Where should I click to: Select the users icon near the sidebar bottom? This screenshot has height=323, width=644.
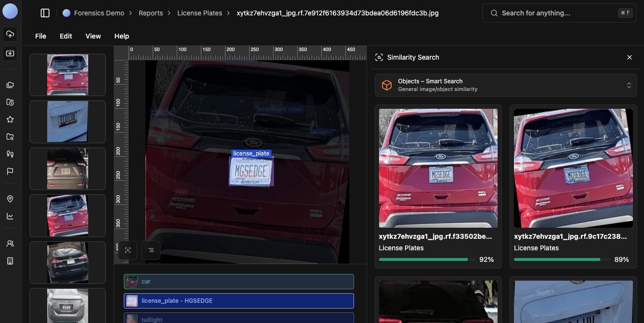point(10,244)
